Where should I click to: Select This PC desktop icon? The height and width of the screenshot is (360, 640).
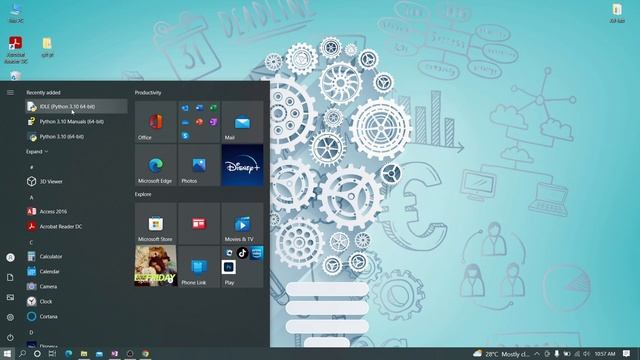click(16, 12)
